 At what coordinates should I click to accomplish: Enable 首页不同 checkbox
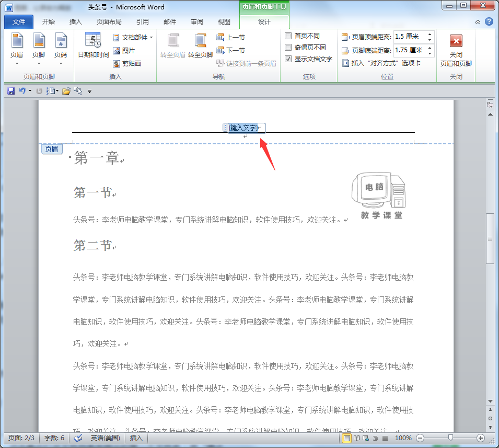288,36
